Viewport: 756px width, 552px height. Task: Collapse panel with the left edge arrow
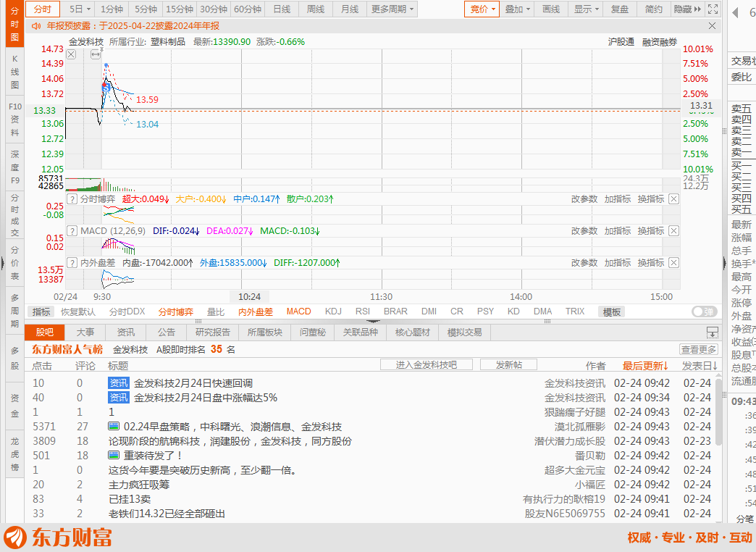(2, 263)
